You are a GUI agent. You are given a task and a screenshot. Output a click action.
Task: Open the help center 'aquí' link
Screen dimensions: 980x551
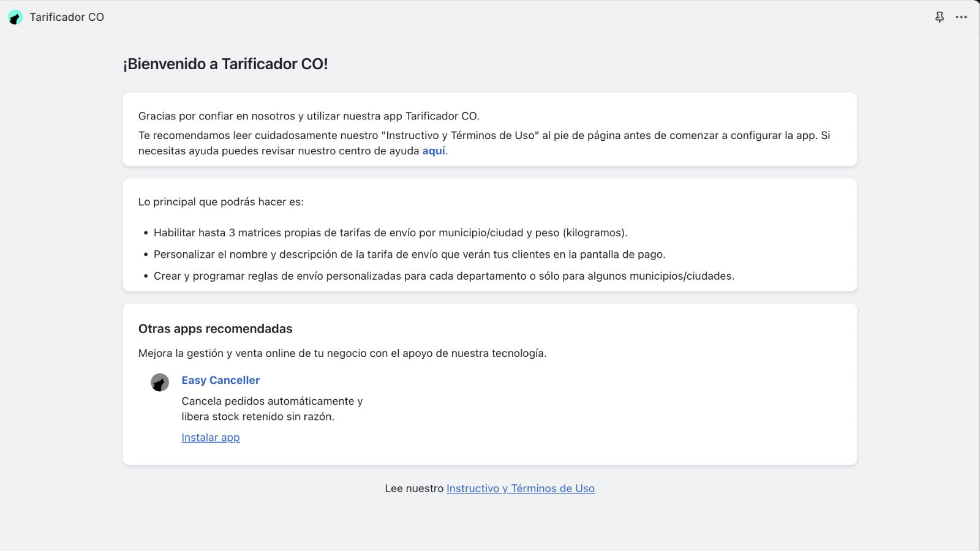[434, 151]
